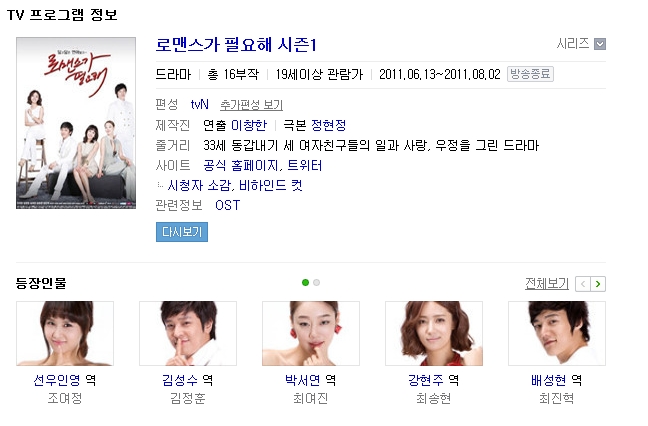648x426 pixels.
Task: Select the second gray pagination dot
Action: pyautogui.click(x=317, y=283)
